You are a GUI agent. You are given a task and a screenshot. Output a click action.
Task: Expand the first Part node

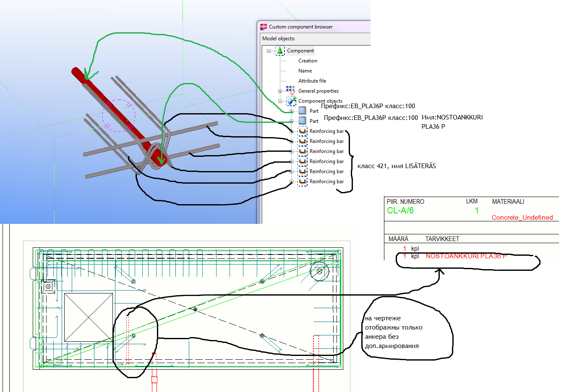click(x=291, y=111)
